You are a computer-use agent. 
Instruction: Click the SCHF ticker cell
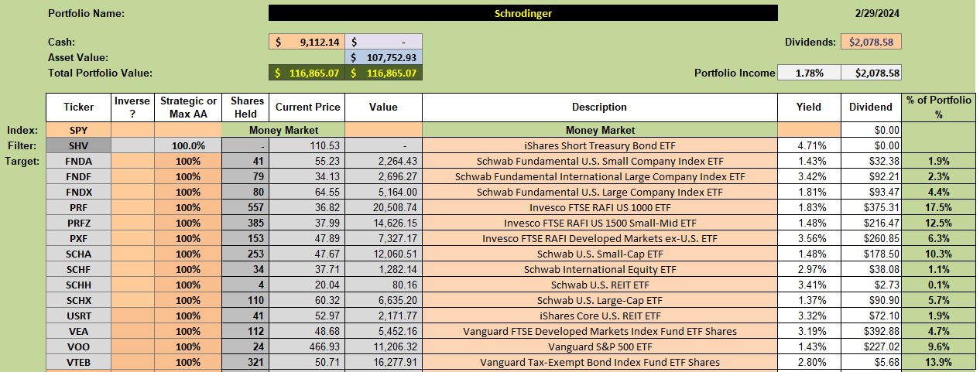point(78,269)
